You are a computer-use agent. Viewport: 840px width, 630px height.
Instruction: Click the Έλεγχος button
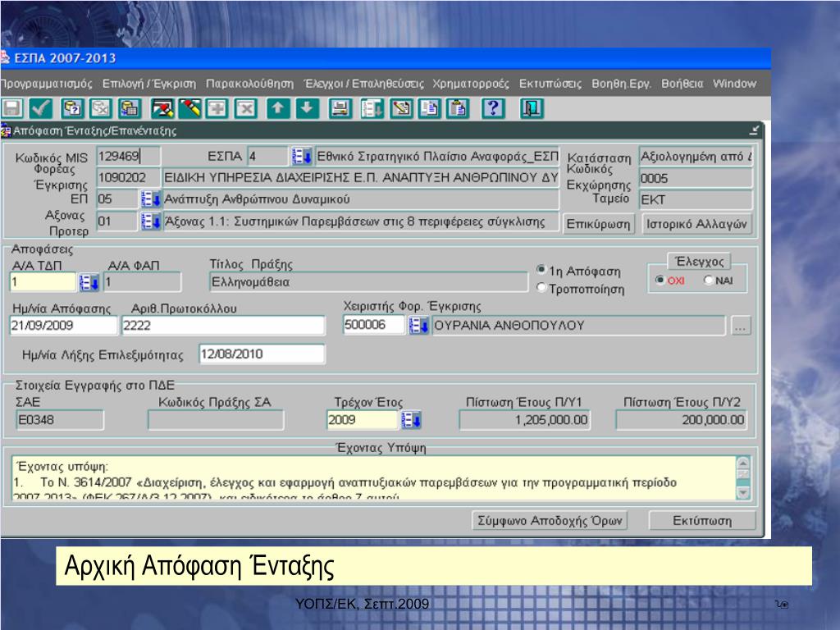700,262
